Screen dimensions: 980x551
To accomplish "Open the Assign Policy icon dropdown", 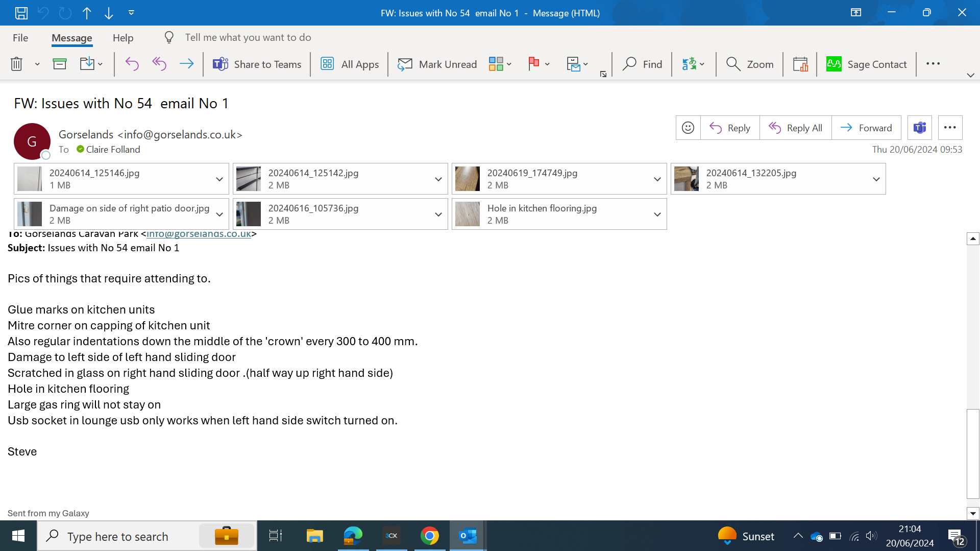I will 577,64.
